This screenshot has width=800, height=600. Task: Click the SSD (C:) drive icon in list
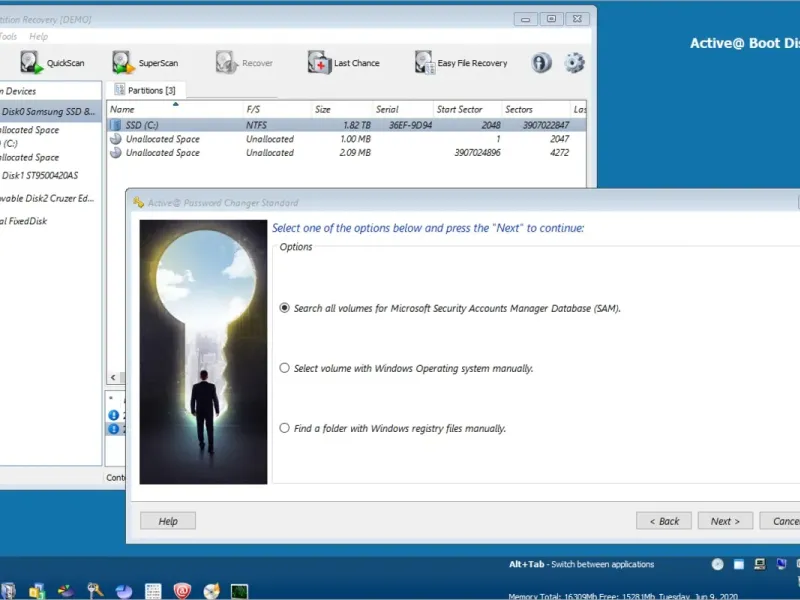(x=116, y=125)
